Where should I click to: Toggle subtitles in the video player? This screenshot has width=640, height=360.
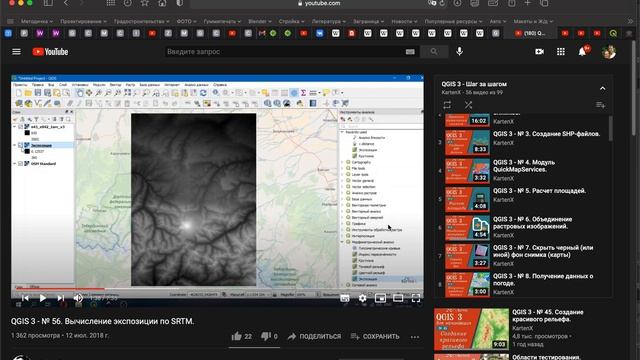[x=345, y=298]
